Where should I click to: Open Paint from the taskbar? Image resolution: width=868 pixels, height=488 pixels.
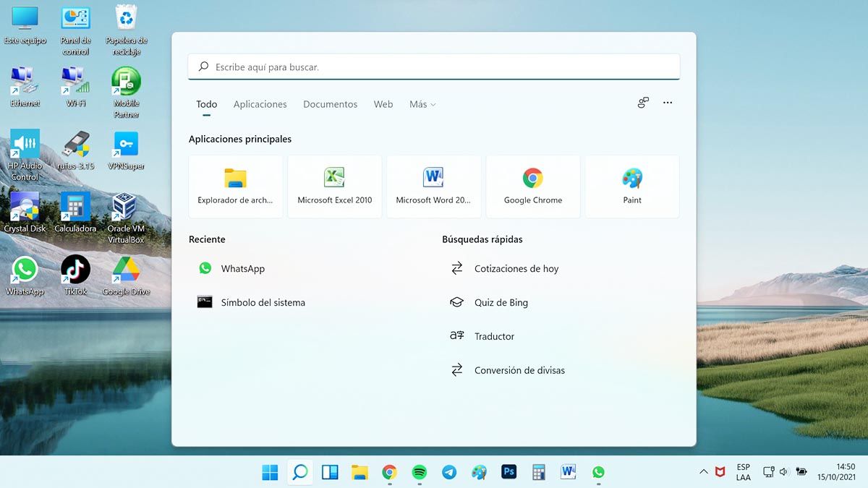tap(479, 472)
